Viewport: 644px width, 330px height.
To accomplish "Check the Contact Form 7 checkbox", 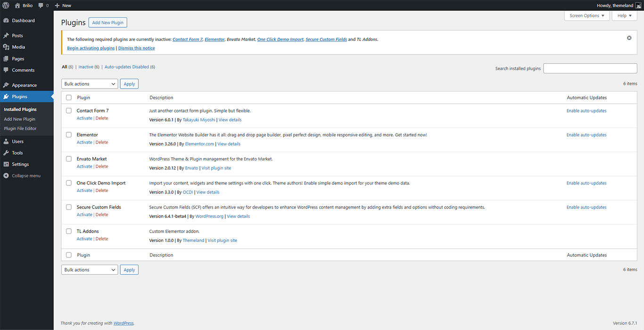I will [x=69, y=111].
